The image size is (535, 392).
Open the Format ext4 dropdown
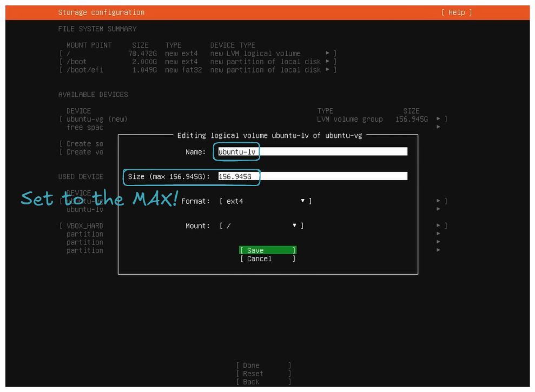(x=265, y=201)
